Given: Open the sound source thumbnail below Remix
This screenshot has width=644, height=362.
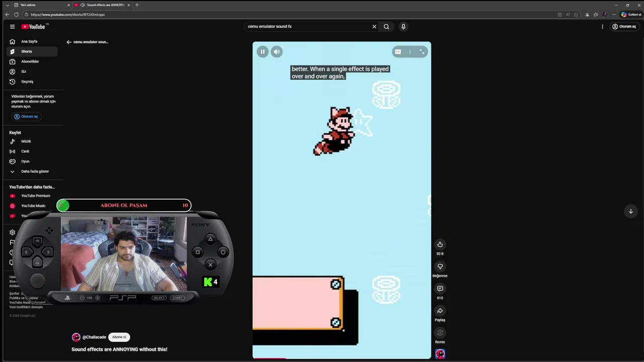Looking at the screenshot, I should coord(440,354).
